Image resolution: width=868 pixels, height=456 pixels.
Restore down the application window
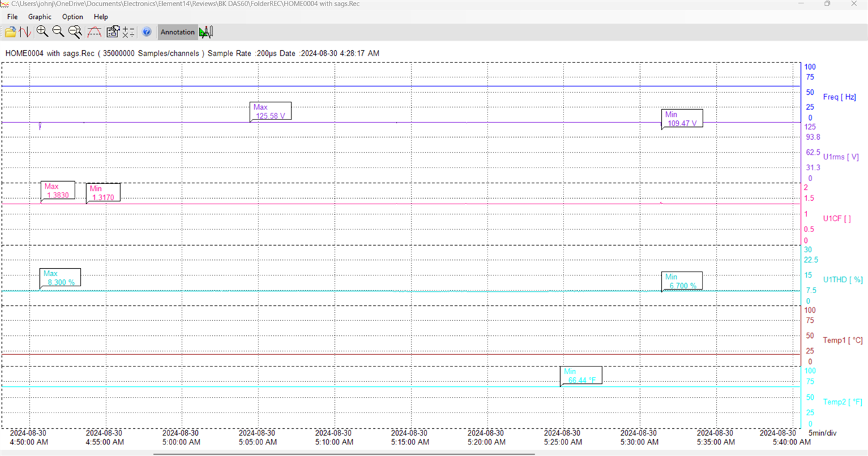point(827,4)
